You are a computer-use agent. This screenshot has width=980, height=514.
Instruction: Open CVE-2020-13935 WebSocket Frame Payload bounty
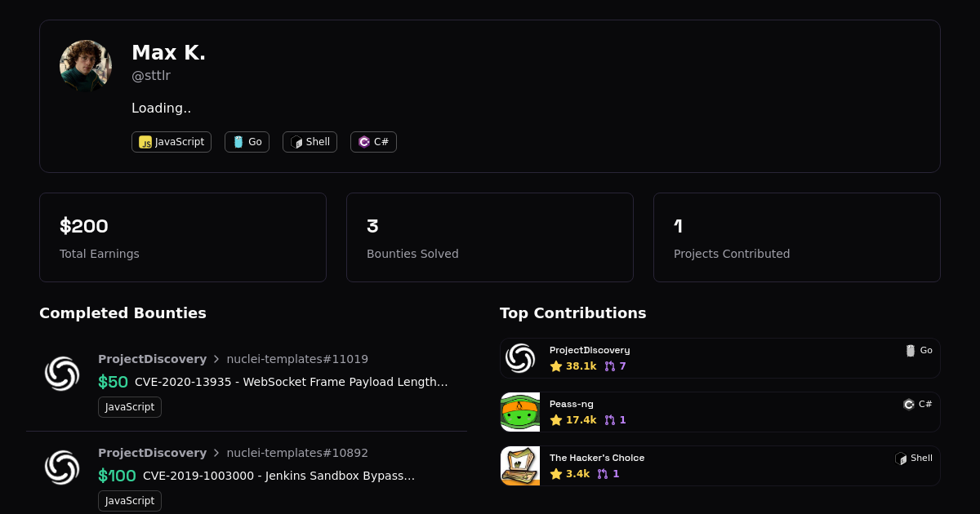[x=291, y=382]
